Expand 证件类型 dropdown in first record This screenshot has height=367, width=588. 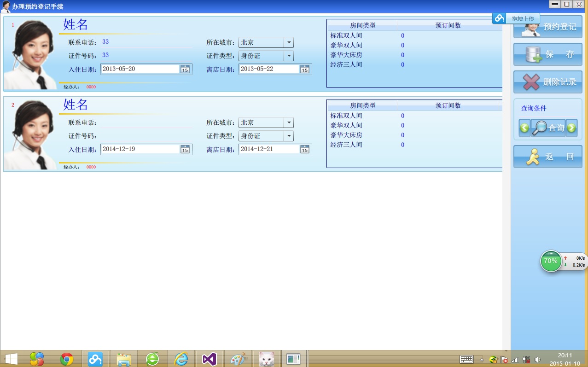tap(289, 56)
